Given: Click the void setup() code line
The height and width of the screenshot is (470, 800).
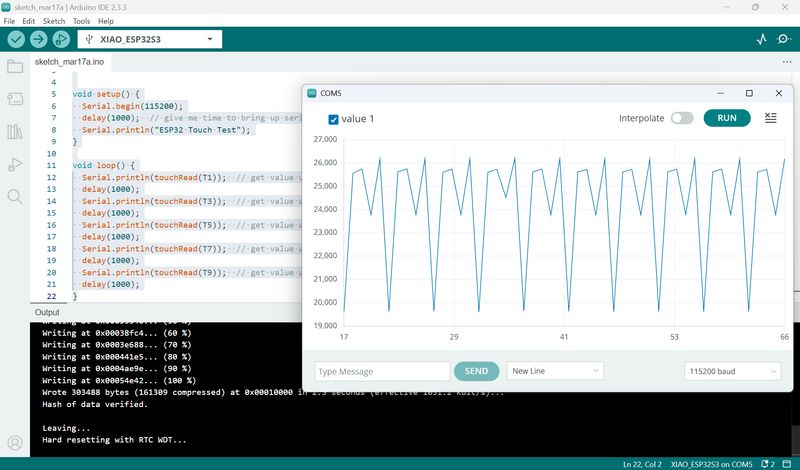Looking at the screenshot, I should (x=106, y=94).
